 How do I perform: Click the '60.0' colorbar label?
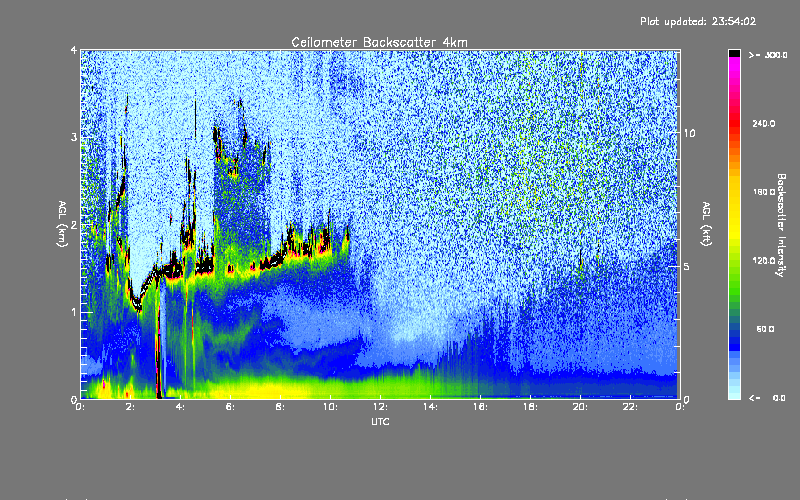pos(765,329)
